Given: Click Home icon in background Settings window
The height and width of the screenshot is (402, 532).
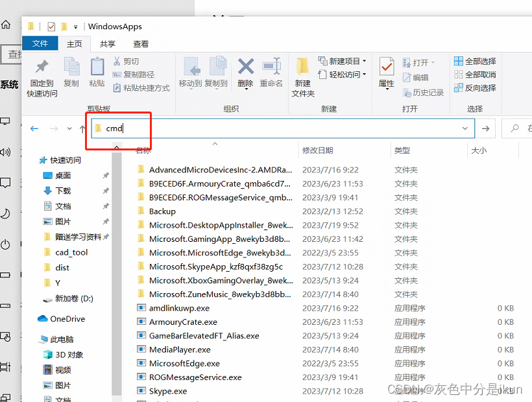Looking at the screenshot, I should pos(6,25).
